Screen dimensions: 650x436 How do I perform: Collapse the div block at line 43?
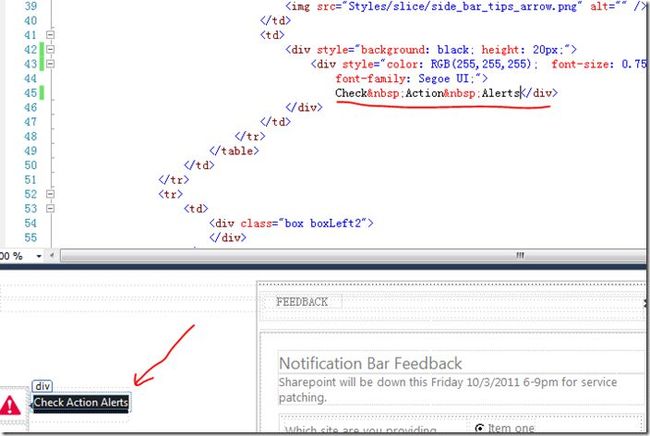pos(50,64)
